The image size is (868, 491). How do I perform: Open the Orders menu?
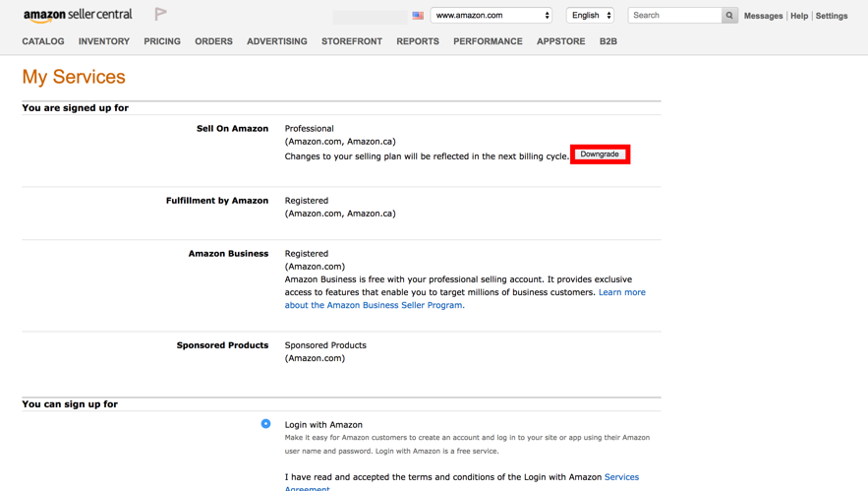(x=213, y=41)
